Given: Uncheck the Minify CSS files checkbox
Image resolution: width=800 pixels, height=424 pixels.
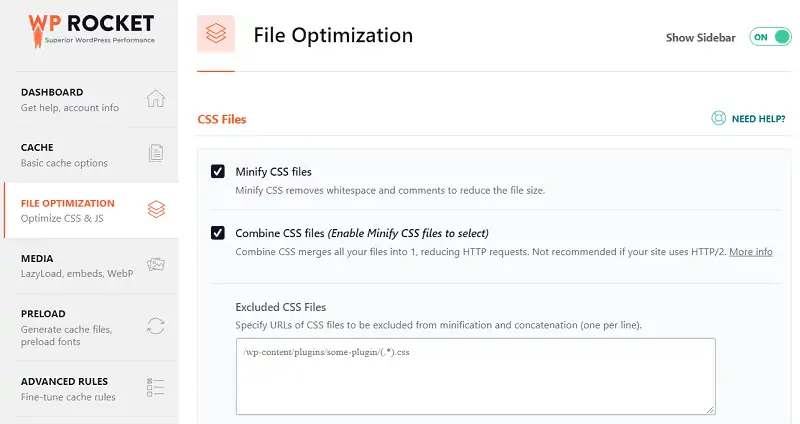Looking at the screenshot, I should pyautogui.click(x=218, y=172).
